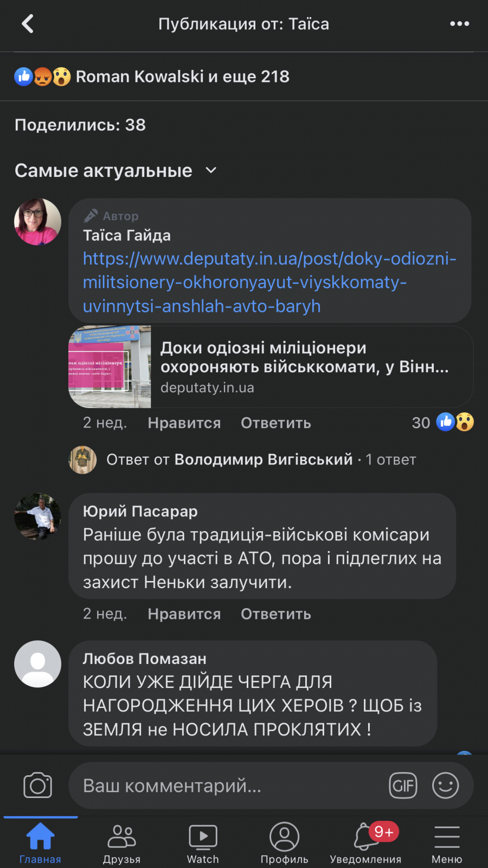Open your Профиль page
The image size is (488, 868).
(284, 841)
